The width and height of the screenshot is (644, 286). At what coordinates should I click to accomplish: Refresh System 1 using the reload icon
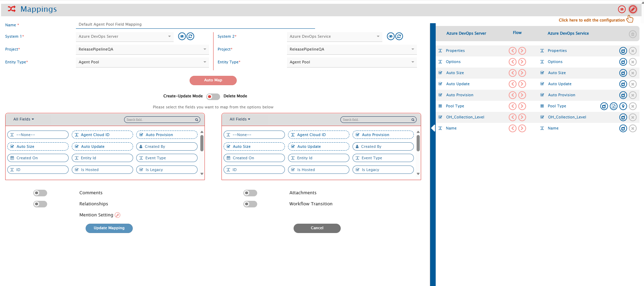[x=190, y=36]
